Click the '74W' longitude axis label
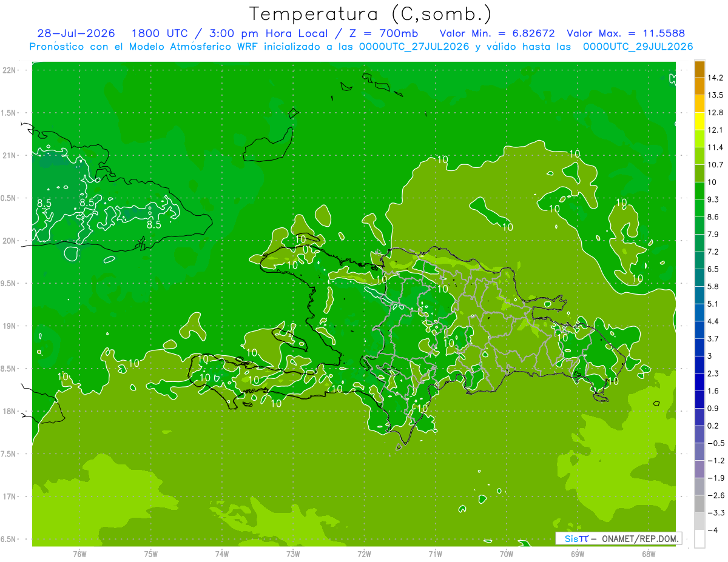This screenshot has width=728, height=562. 222,554
